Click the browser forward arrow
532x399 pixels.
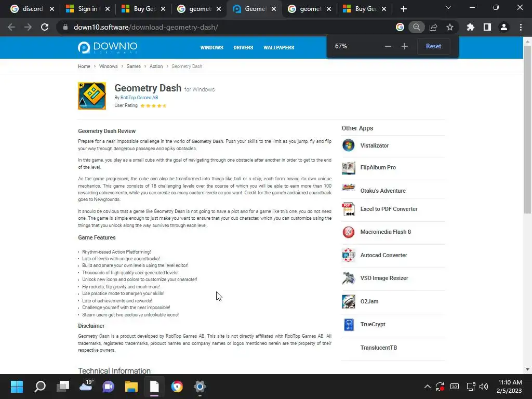28,27
